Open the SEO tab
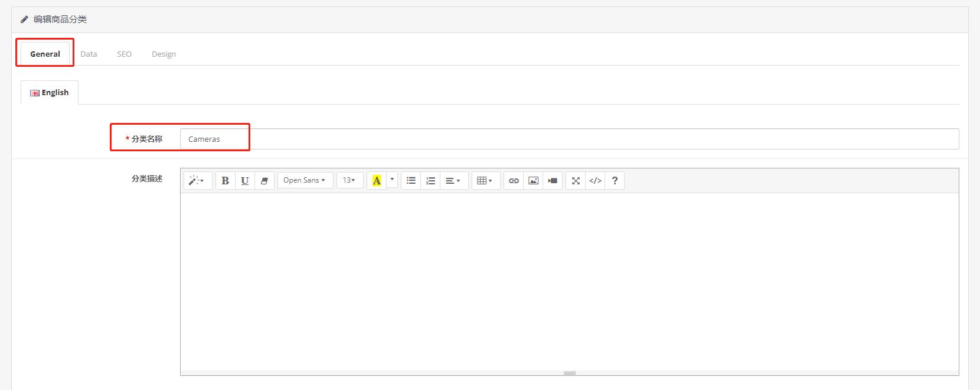980x390 pixels. coord(124,54)
